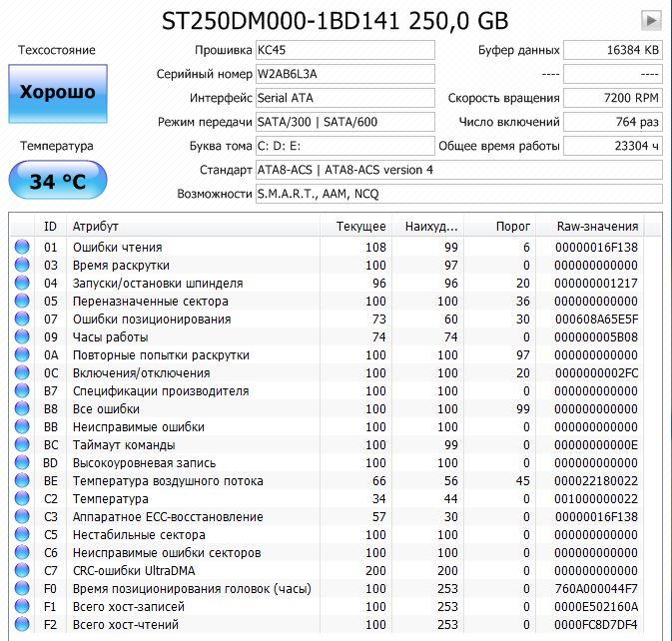The width and height of the screenshot is (672, 641).
Task: Click the status icon for Неисправимые ошибки секторов
Action: [x=22, y=553]
